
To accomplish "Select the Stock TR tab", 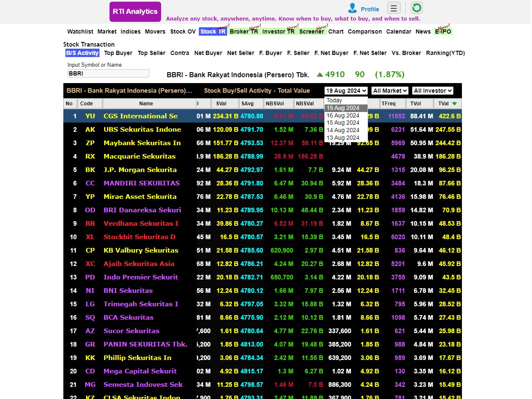I will [x=213, y=31].
